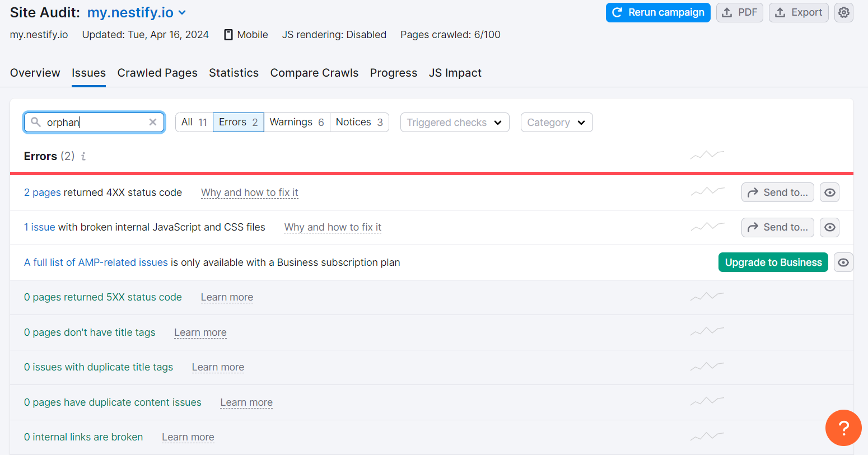The height and width of the screenshot is (455, 868).
Task: Hide the AMP-related issues row
Action: click(x=843, y=262)
